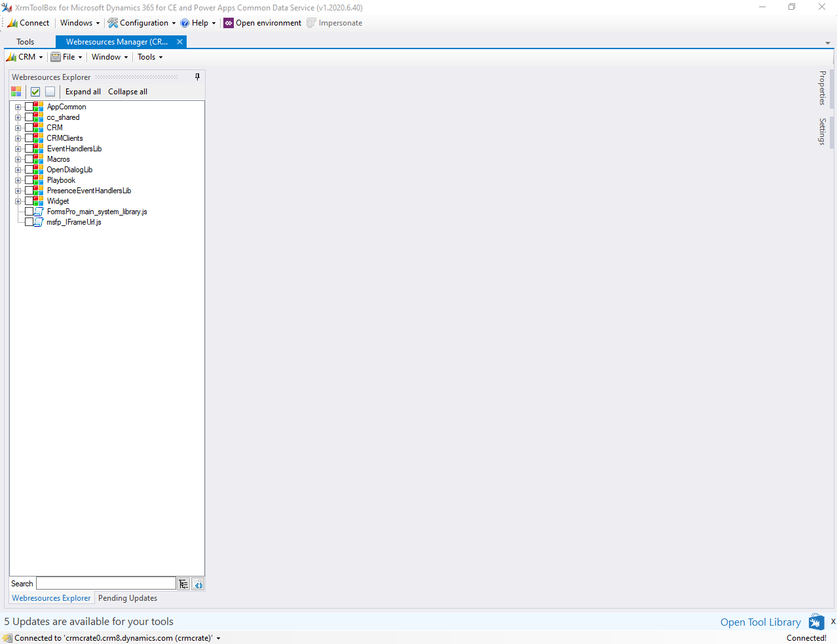Expand the EventHandlersLib folder
Viewport: 837px width, 644px height.
pyautogui.click(x=18, y=149)
